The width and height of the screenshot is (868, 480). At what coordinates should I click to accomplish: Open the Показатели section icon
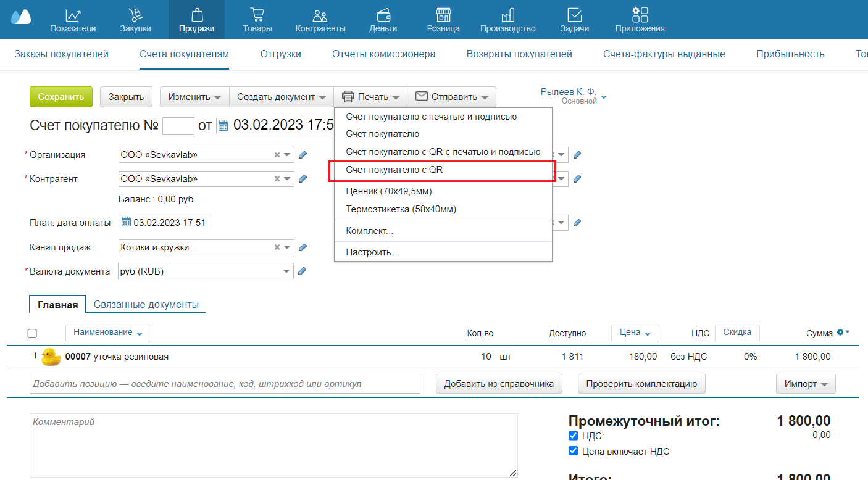click(73, 15)
